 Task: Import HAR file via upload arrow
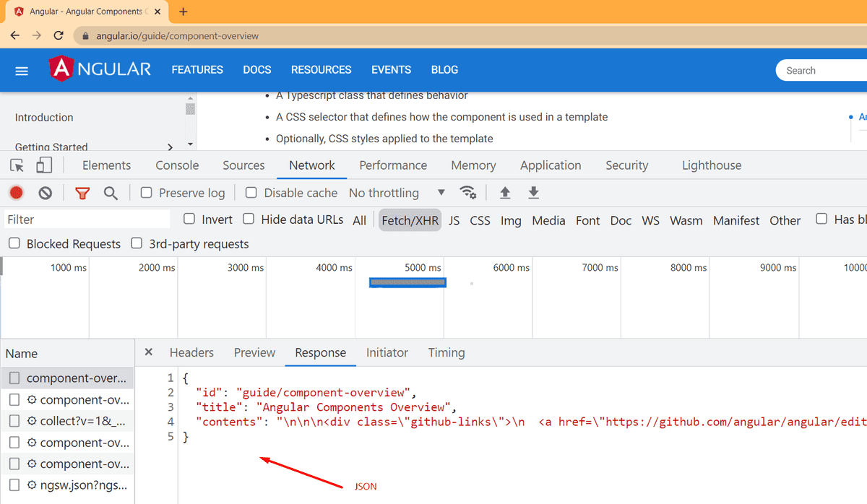504,192
